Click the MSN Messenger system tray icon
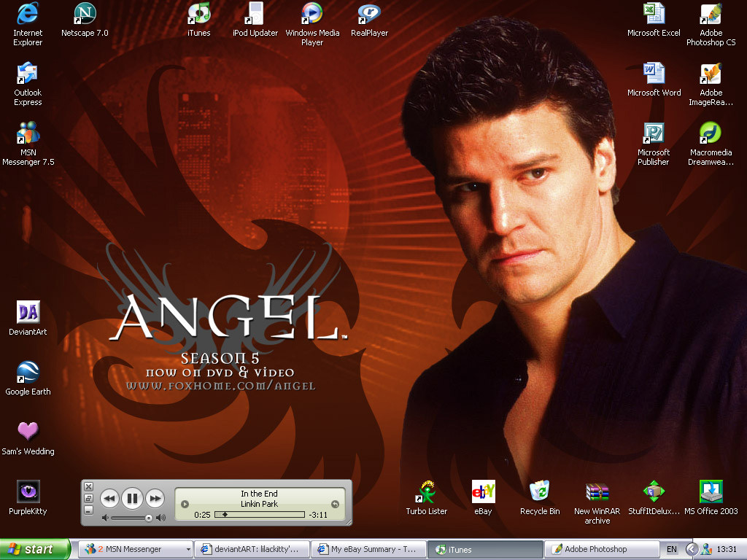747x560 pixels. (706, 549)
